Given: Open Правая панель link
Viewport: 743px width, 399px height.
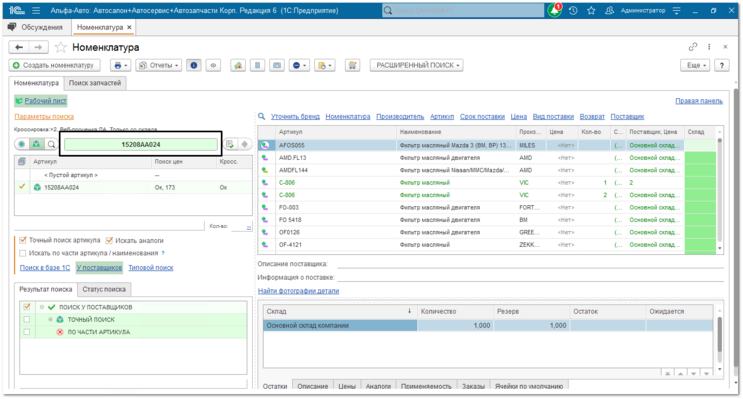Looking at the screenshot, I should click(x=699, y=100).
